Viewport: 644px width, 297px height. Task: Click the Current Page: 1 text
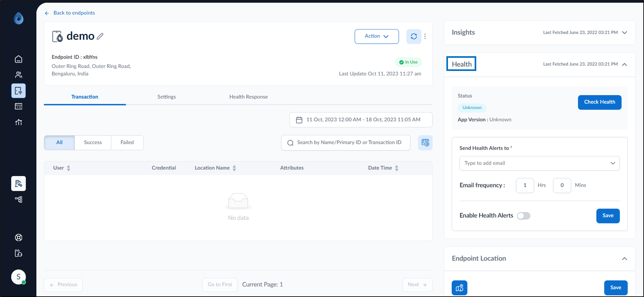pos(263,285)
